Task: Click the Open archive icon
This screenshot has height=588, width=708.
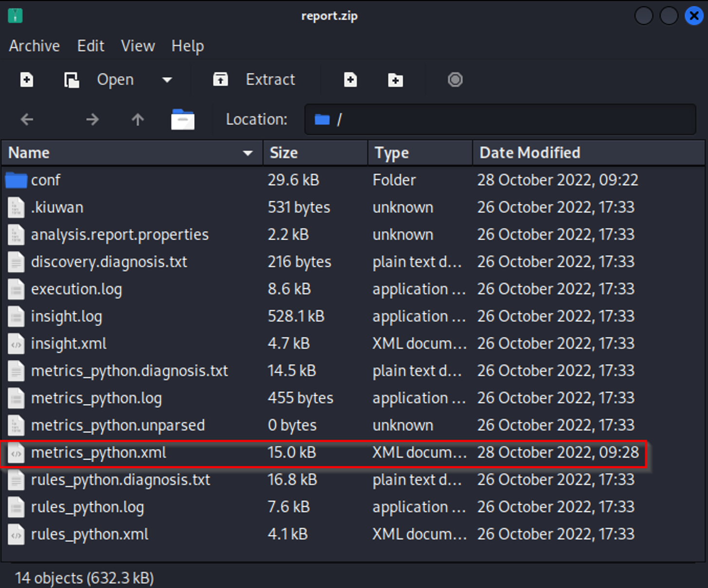Action: [72, 80]
